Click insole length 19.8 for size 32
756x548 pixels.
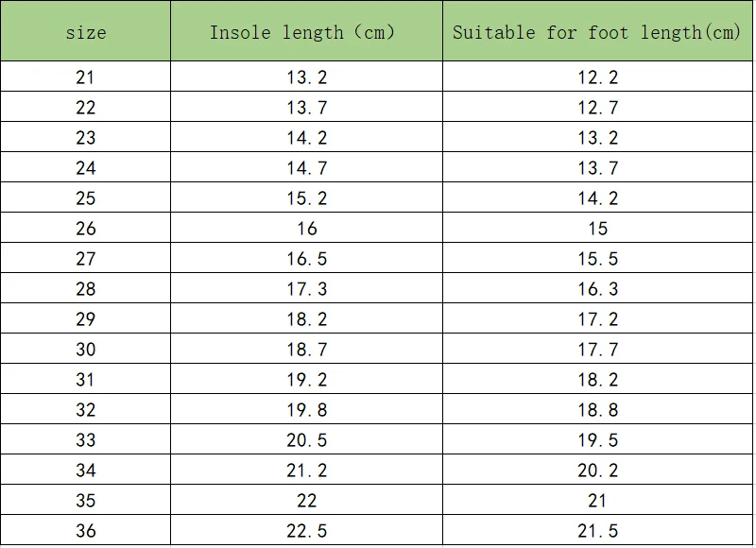tap(306, 410)
